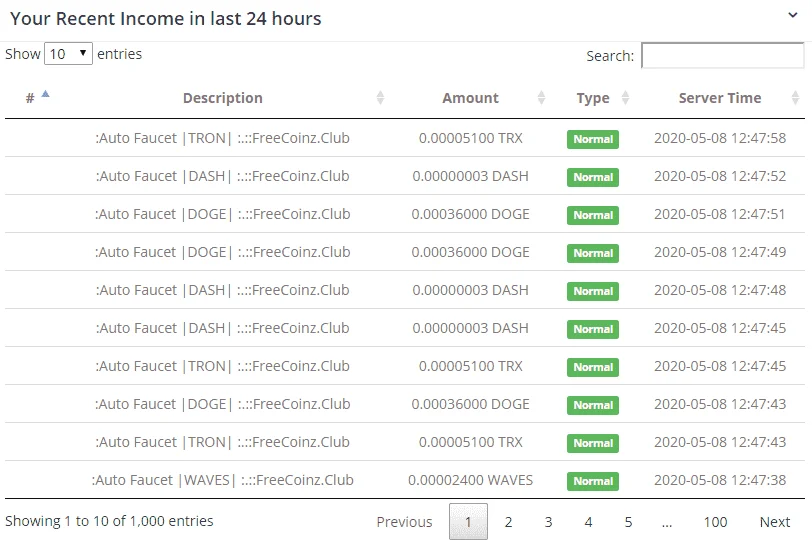
Task: Click Normal badge in 12:47:49 row
Action: pyautogui.click(x=593, y=253)
